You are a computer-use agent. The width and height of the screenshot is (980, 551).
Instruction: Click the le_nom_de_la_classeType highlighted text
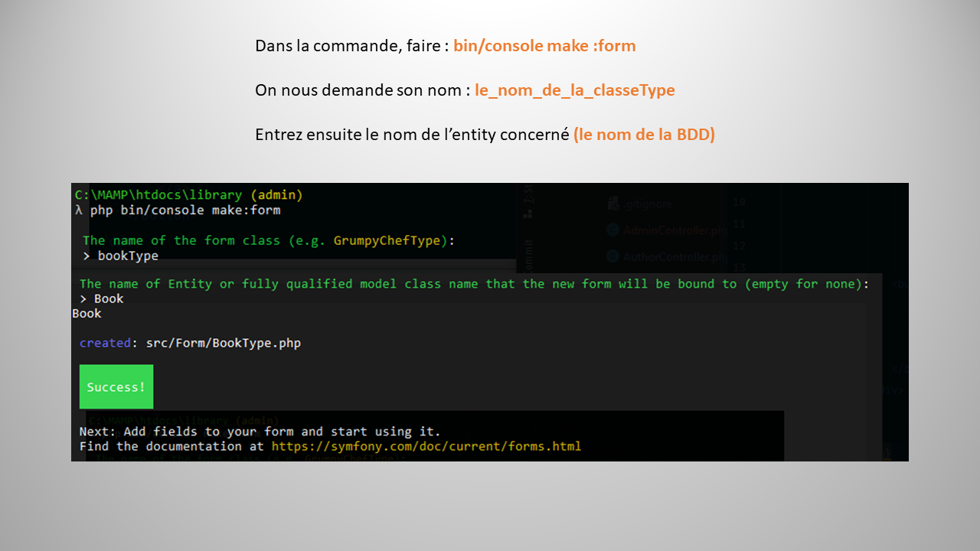coord(575,90)
